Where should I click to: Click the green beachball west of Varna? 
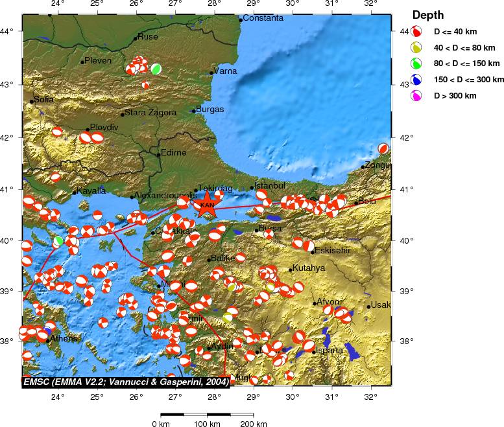tap(156, 69)
